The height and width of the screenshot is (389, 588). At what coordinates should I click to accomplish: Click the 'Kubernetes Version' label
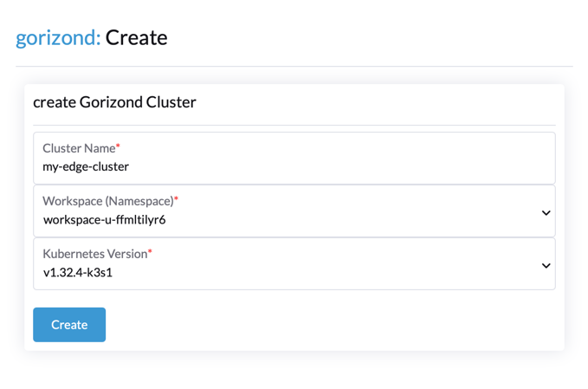95,254
